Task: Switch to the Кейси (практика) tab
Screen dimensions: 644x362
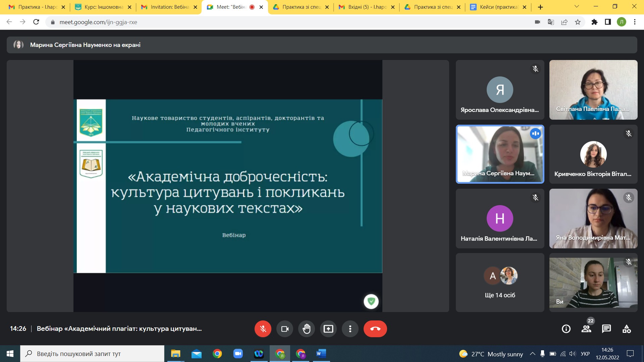Action: tap(496, 7)
